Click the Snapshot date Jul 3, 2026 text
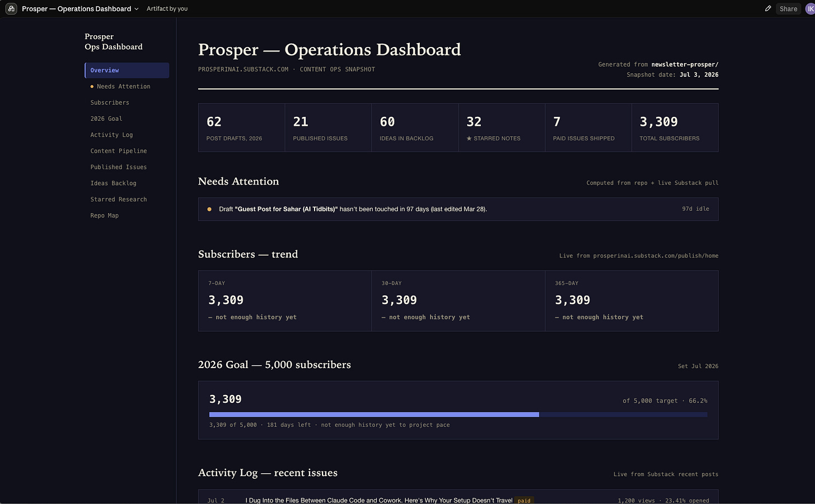The width and height of the screenshot is (815, 504). pos(672,75)
